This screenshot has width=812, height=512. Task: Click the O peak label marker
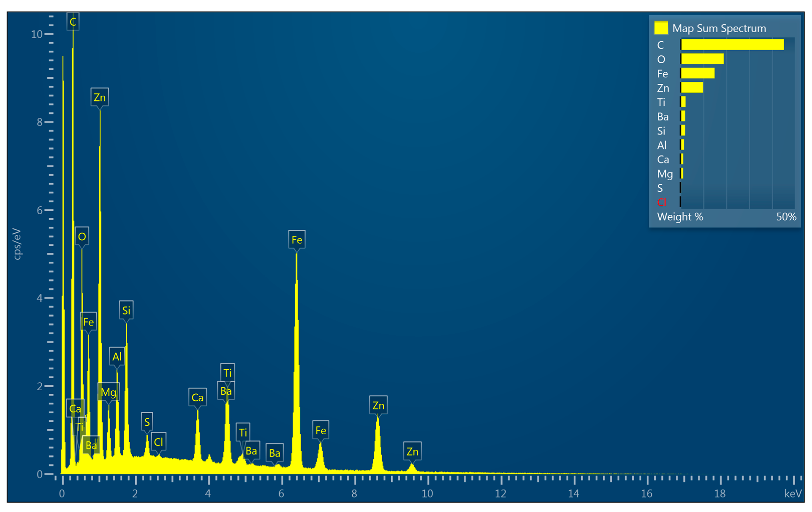[82, 236]
